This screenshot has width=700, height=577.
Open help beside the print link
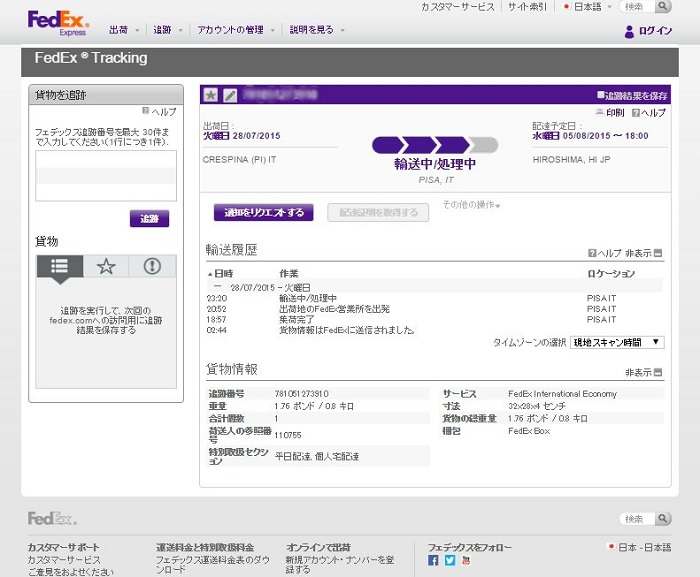click(x=649, y=113)
